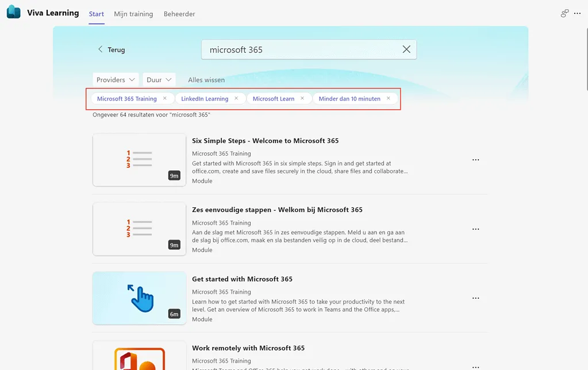Expand the Duur filter dropdown
The image size is (588, 370).
(x=159, y=80)
